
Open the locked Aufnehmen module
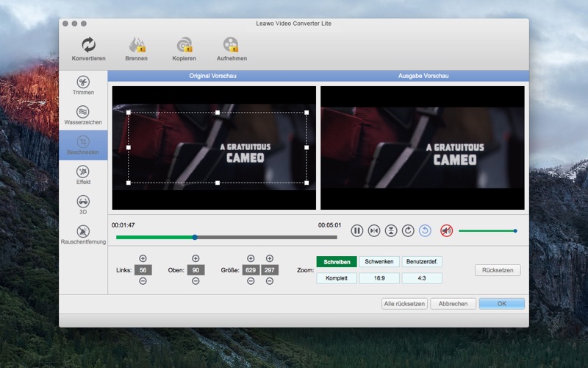tap(232, 49)
